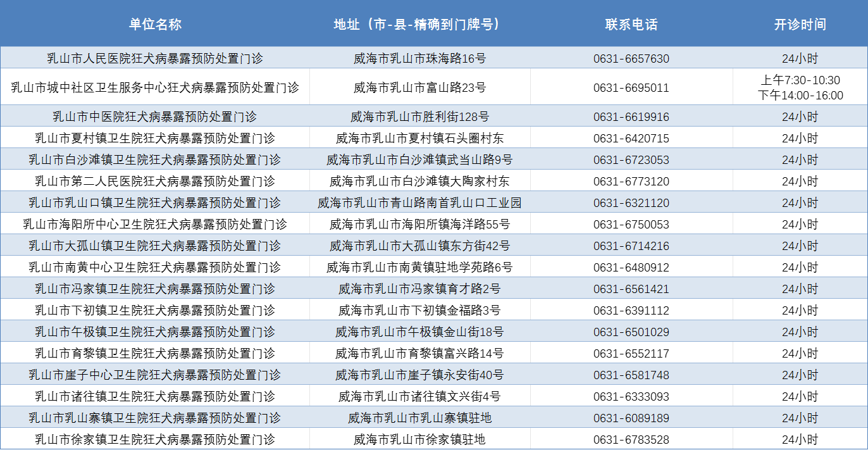
Task: Click phone number 0631-6723053
Action: pyautogui.click(x=631, y=159)
